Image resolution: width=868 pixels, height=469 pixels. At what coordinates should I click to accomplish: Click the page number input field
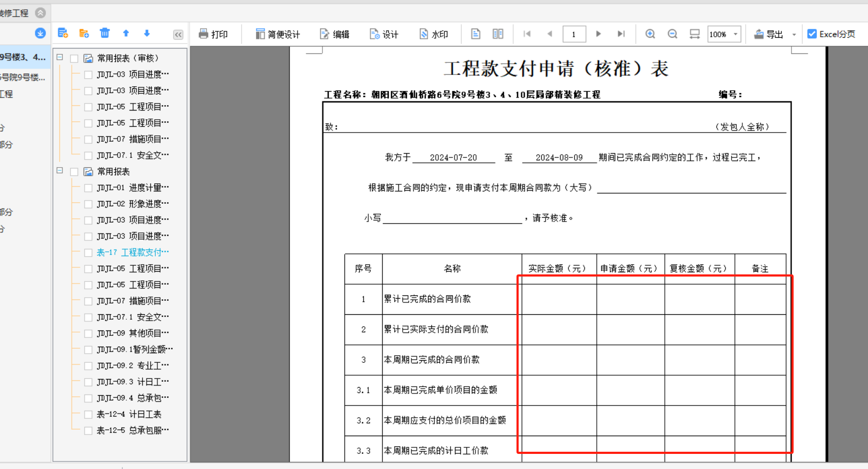click(x=574, y=34)
